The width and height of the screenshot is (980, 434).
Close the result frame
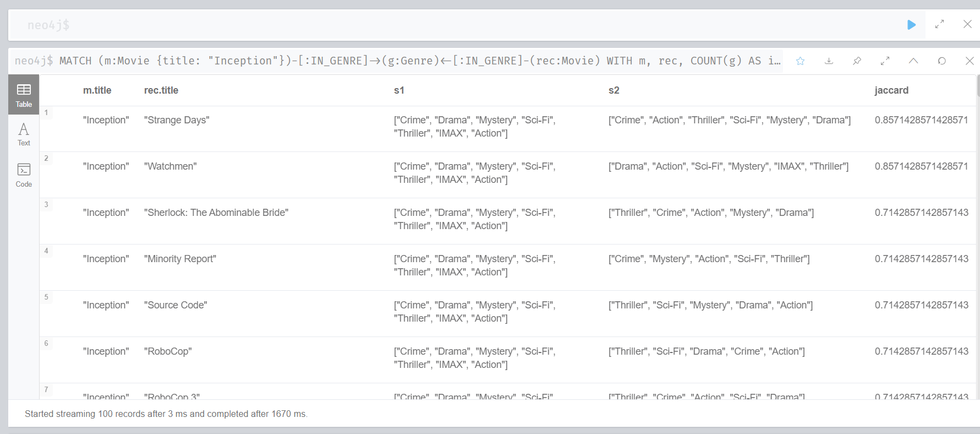pyautogui.click(x=970, y=61)
